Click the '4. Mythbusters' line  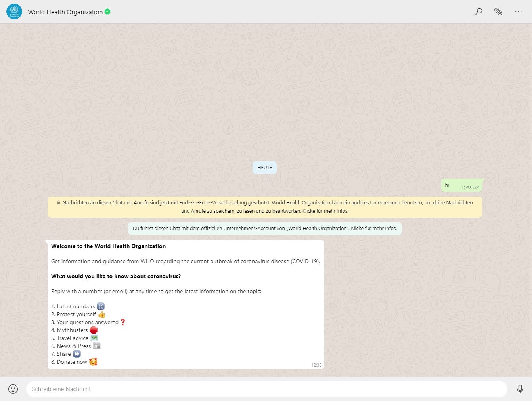pyautogui.click(x=74, y=330)
